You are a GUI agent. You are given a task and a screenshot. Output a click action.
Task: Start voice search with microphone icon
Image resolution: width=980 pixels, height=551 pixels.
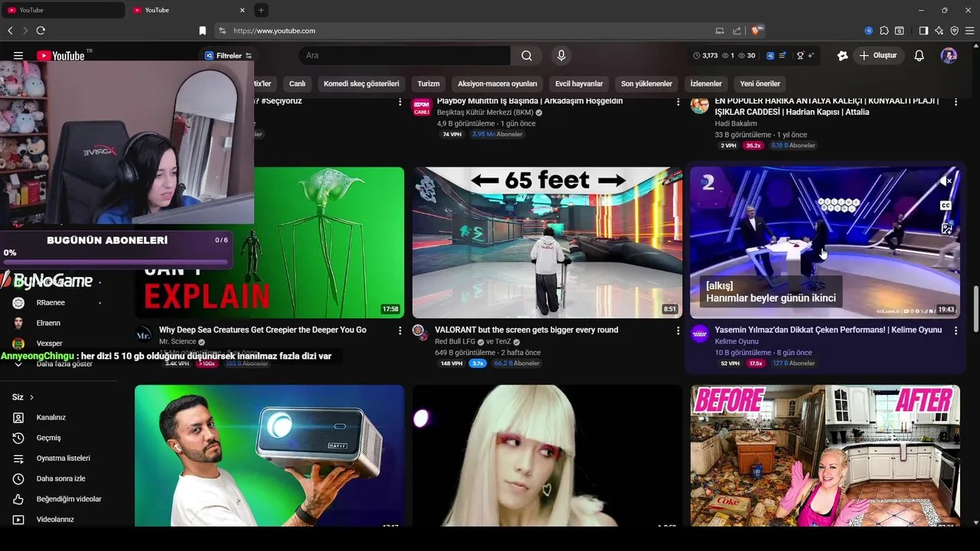tap(561, 56)
